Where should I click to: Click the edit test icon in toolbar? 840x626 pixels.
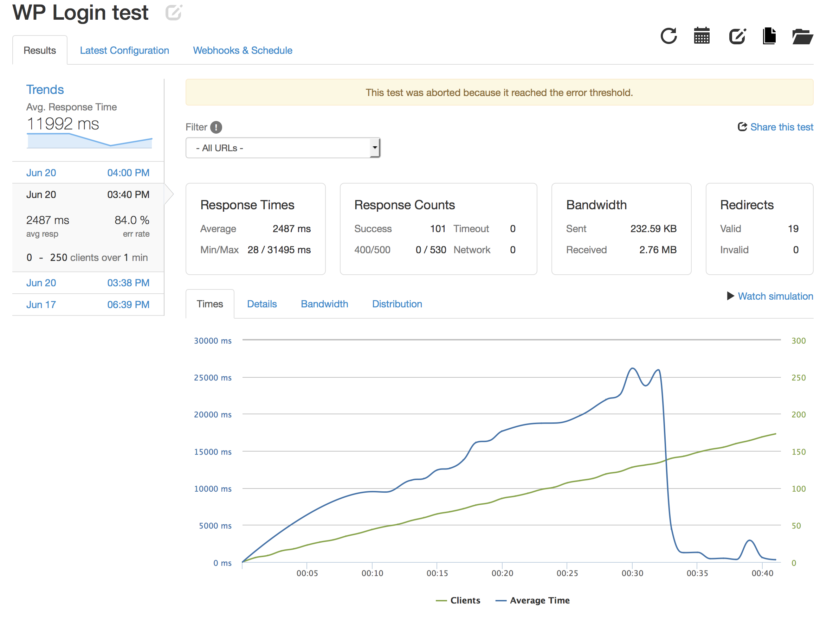[737, 36]
